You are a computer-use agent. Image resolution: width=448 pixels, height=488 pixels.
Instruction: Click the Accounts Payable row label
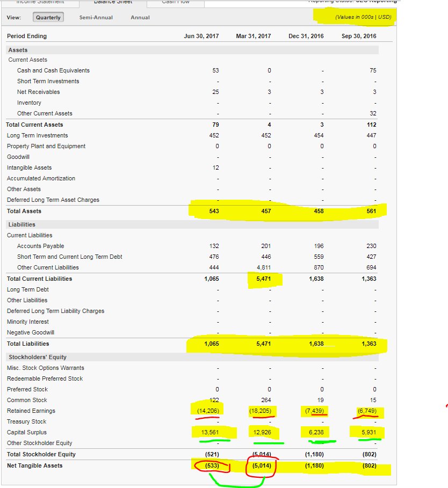40,246
